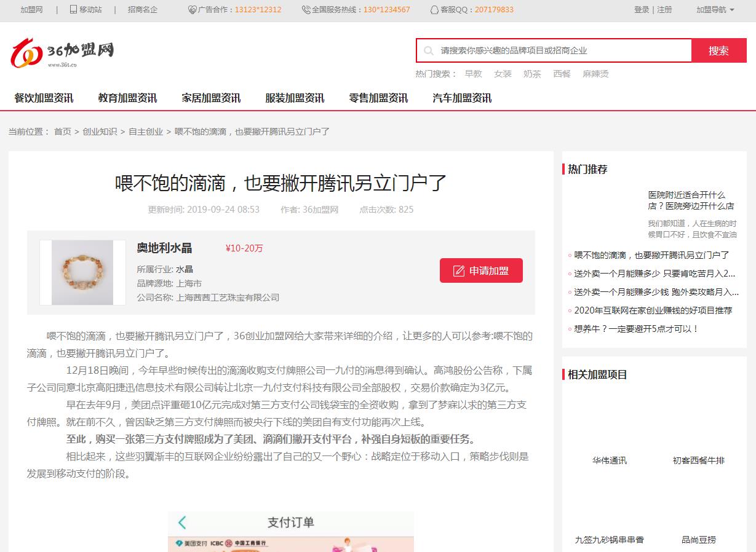756x552 pixels.
Task: Select hot search term 奶茶
Action: (532, 74)
